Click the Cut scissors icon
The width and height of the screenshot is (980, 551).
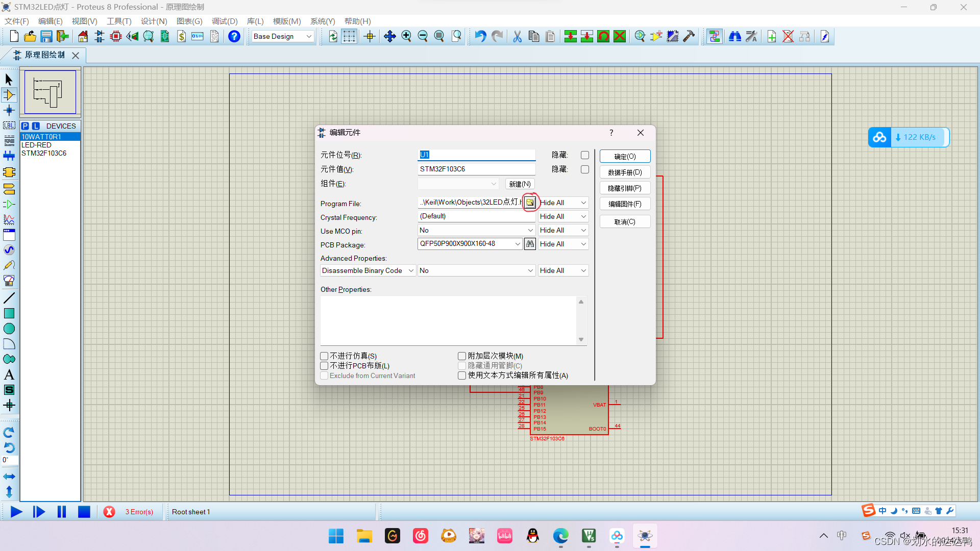[517, 36]
